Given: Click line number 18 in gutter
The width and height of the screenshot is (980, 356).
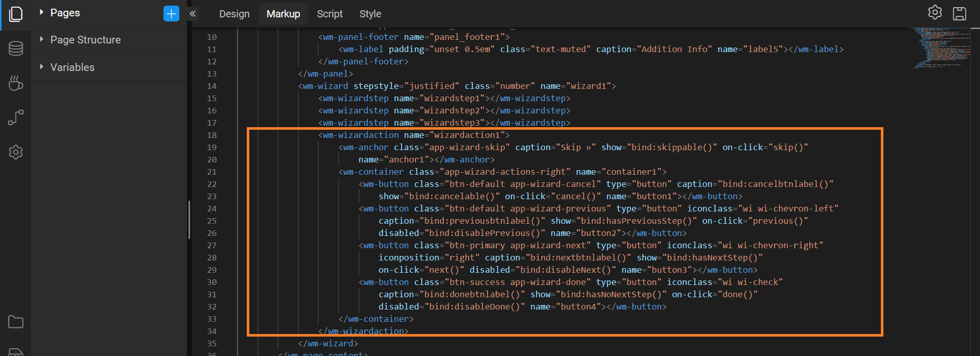Looking at the screenshot, I should coord(212,135).
